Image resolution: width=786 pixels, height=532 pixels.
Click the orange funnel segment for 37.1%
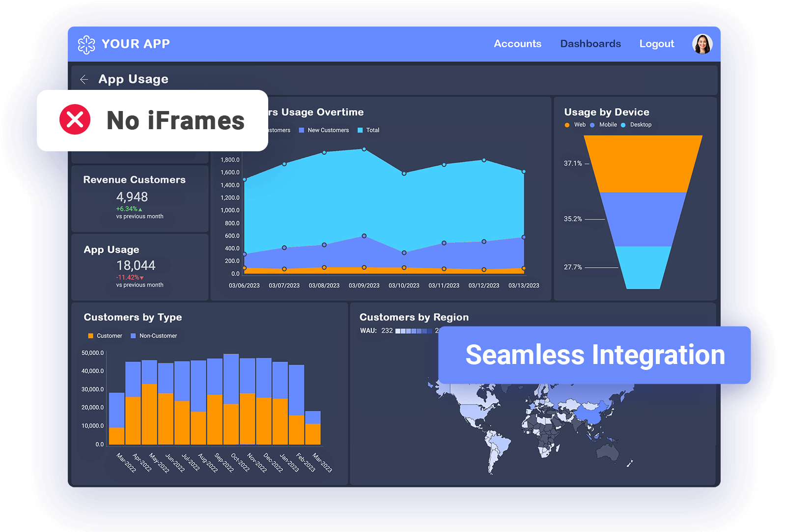tap(643, 164)
